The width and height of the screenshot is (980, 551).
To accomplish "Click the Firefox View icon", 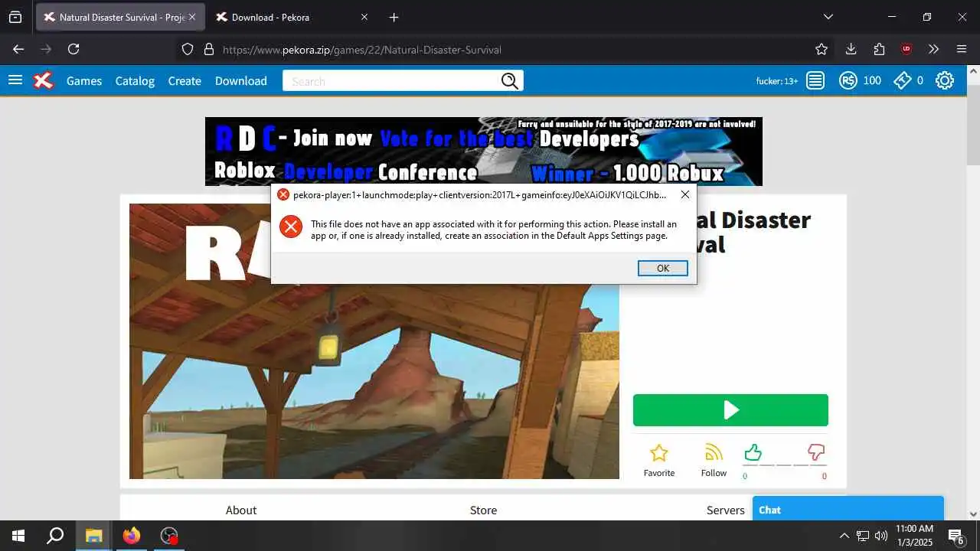I will pos(15,17).
